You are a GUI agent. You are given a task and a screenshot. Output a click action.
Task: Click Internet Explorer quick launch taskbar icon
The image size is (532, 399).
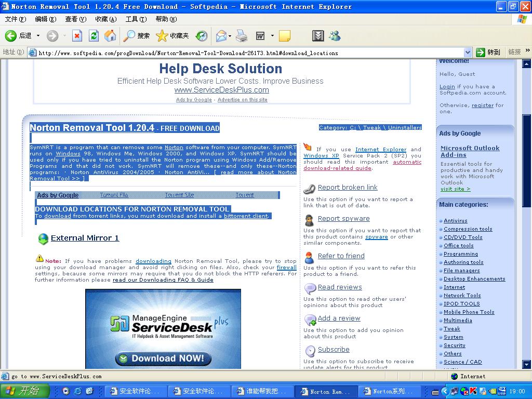[78, 391]
